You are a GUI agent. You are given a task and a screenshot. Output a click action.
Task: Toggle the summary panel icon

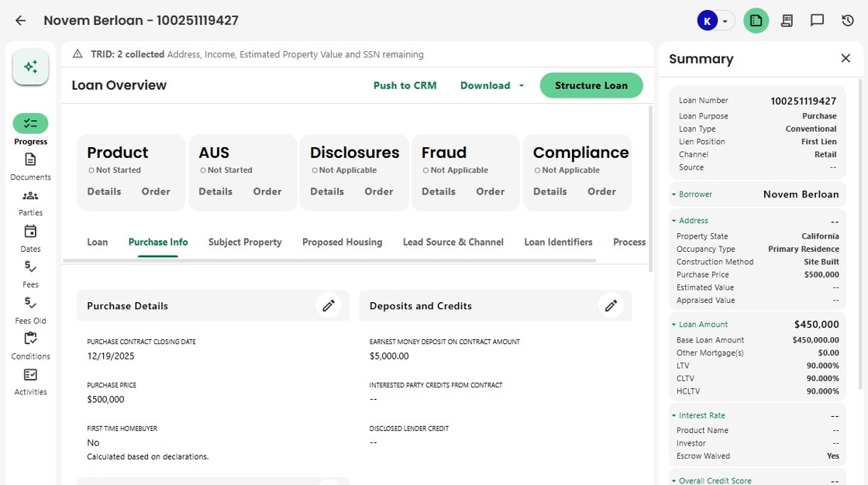point(756,21)
